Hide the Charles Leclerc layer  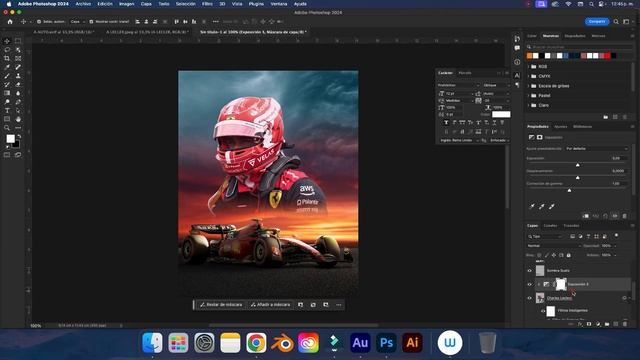click(529, 298)
